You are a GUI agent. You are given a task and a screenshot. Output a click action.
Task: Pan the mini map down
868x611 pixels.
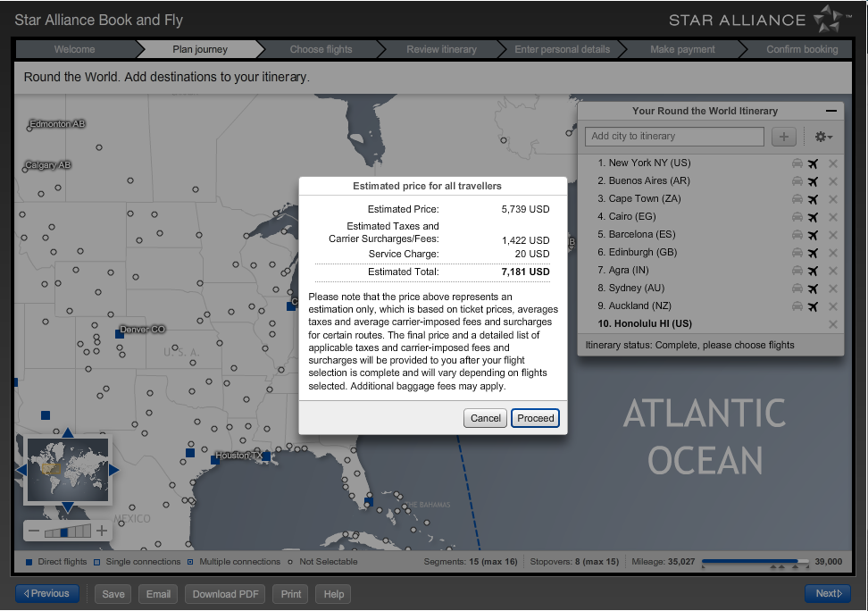pyautogui.click(x=68, y=506)
